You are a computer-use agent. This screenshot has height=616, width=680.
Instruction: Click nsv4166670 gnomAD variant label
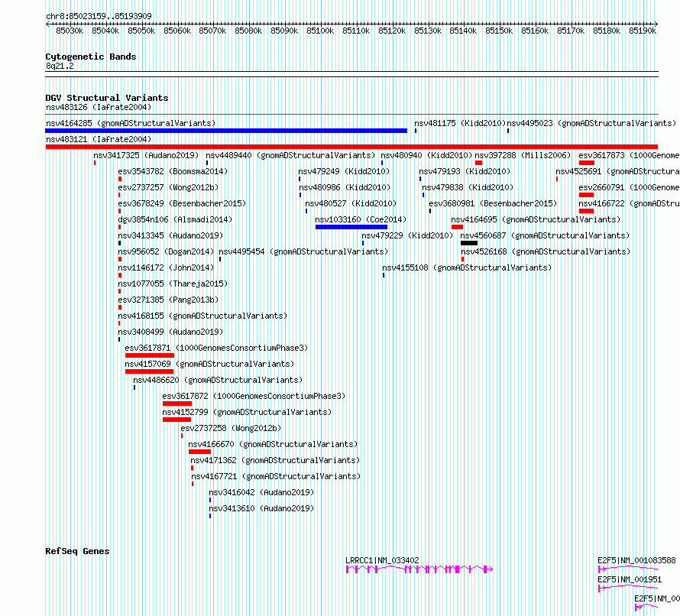click(x=273, y=444)
